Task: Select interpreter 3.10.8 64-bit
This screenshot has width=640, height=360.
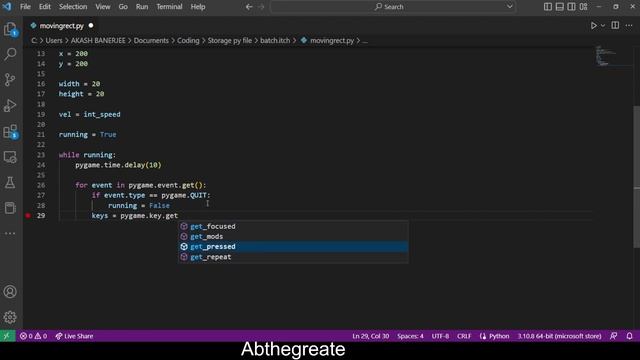Action: [560, 336]
